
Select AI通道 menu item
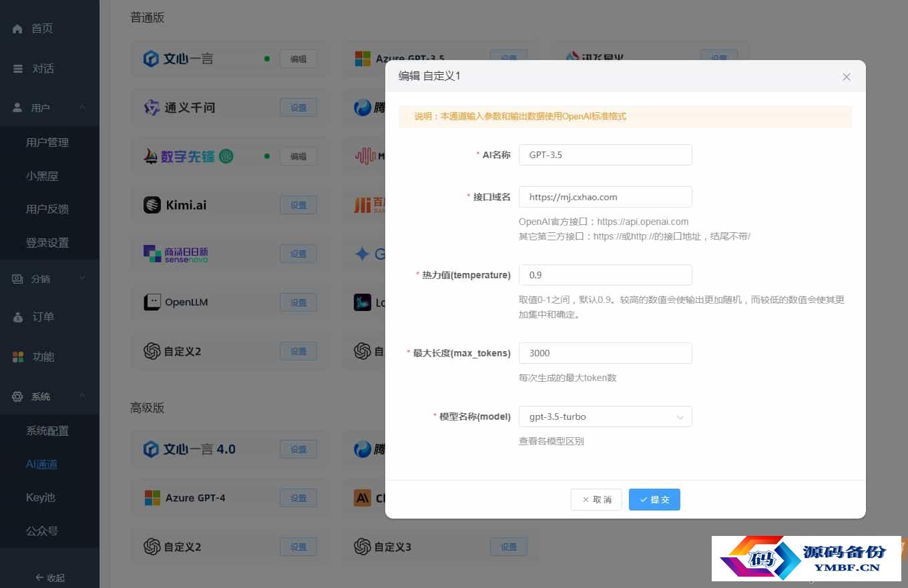coord(41,465)
